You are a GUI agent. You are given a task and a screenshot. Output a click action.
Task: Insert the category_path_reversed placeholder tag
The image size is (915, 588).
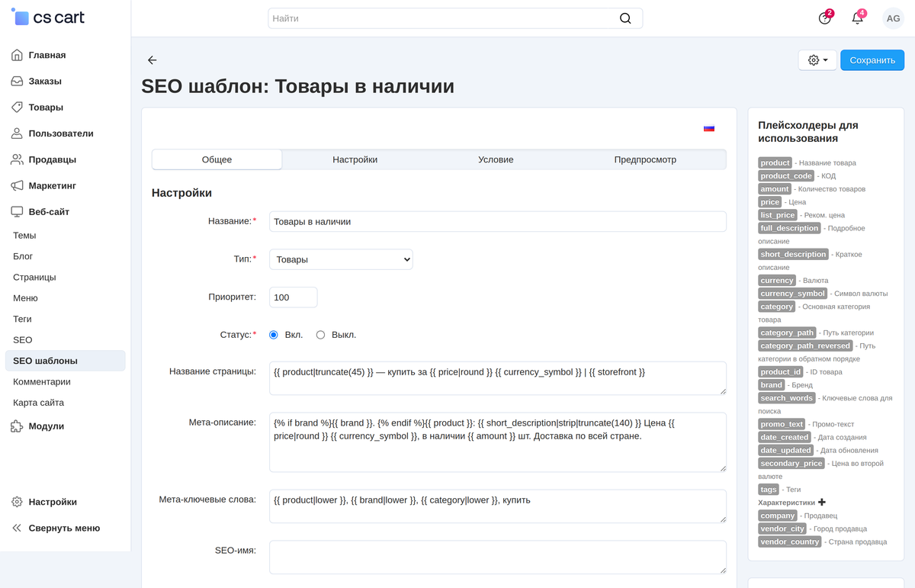[805, 345]
